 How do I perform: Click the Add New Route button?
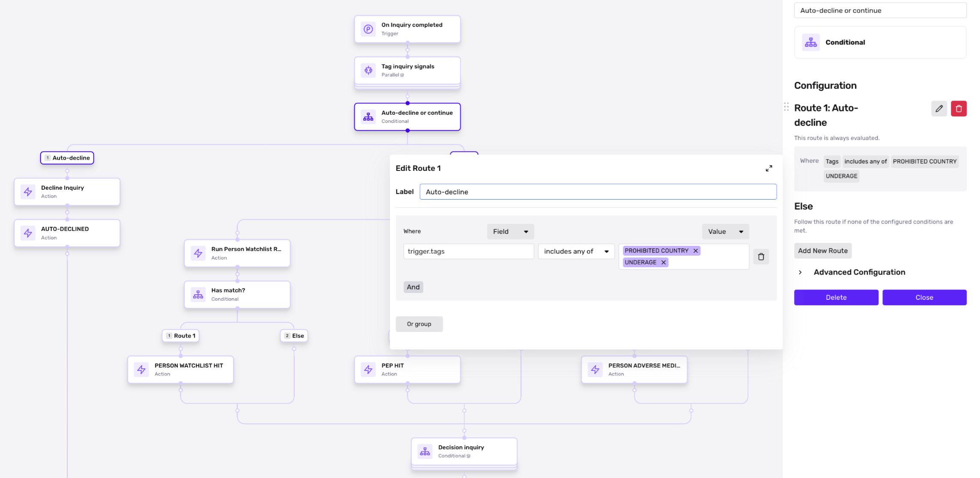(822, 251)
